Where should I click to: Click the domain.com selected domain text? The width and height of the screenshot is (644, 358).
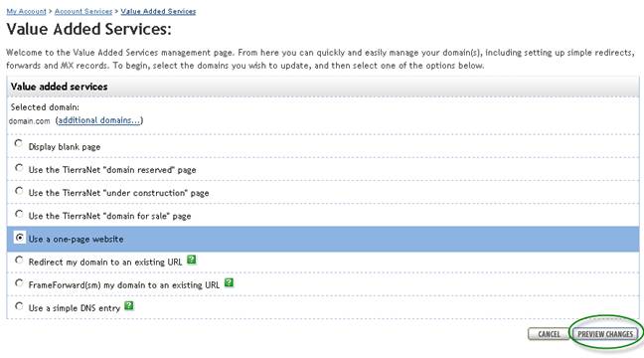(29, 121)
